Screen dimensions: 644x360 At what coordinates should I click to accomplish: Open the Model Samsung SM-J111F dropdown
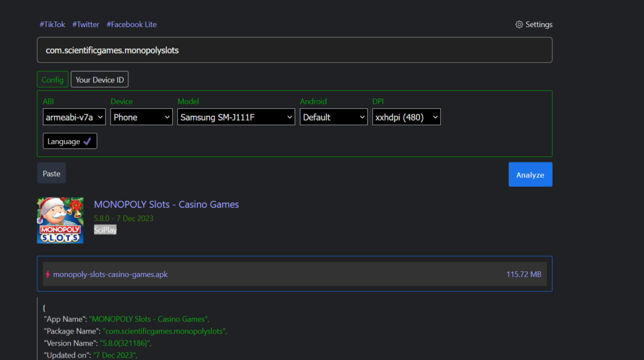(236, 117)
